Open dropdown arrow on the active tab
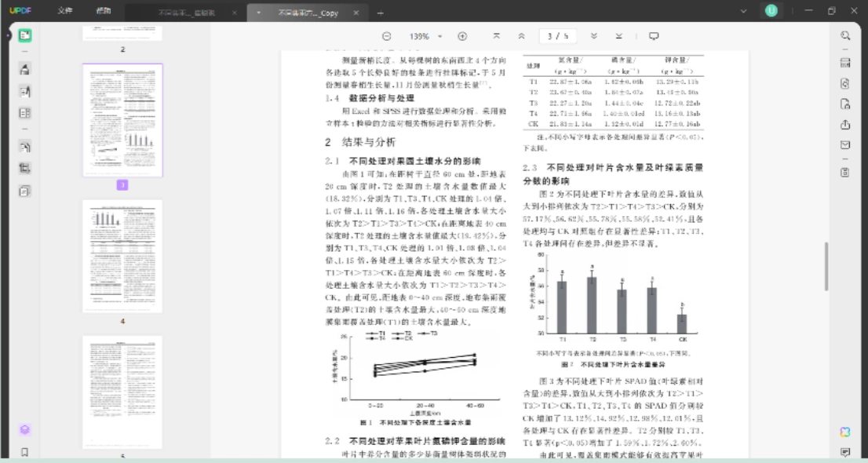868x463 pixels. (x=258, y=13)
